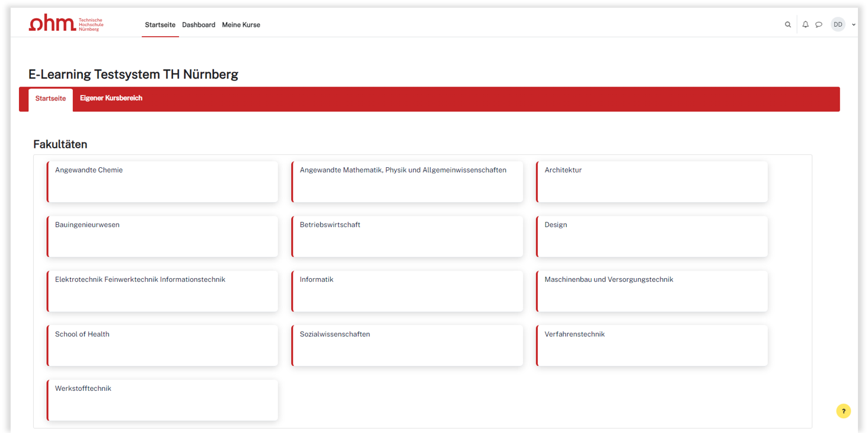This screenshot has height=433, width=868.
Task: Open the Betriebswirtschaft faculty
Action: 407,236
